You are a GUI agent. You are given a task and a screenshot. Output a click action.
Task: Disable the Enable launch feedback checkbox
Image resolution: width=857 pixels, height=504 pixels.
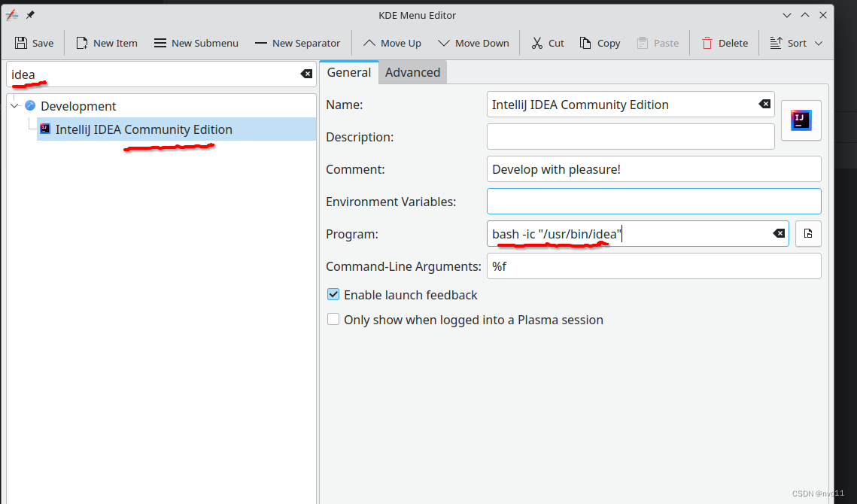coord(333,295)
